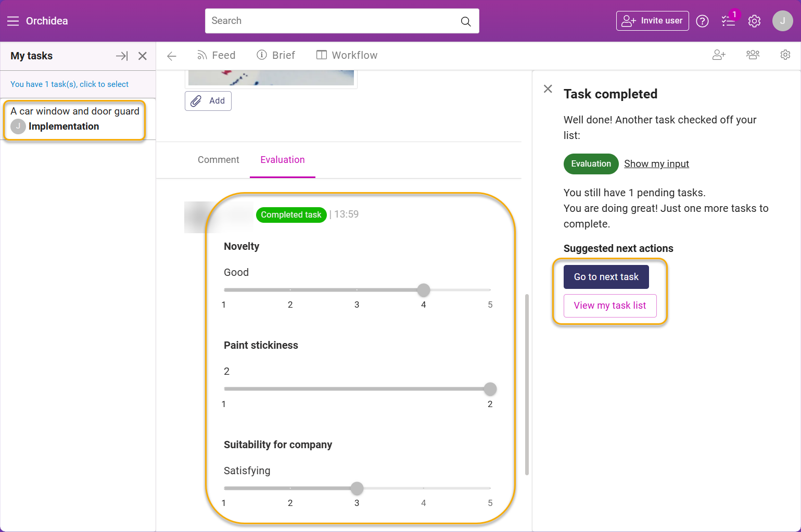This screenshot has width=801, height=532.
Task: Select the Evaluation tab
Action: 283,160
